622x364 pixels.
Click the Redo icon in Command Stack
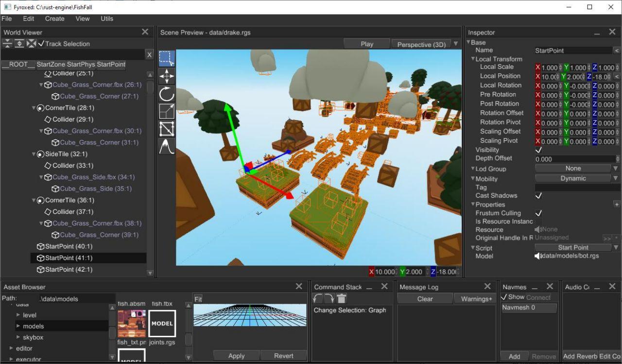tap(329, 298)
